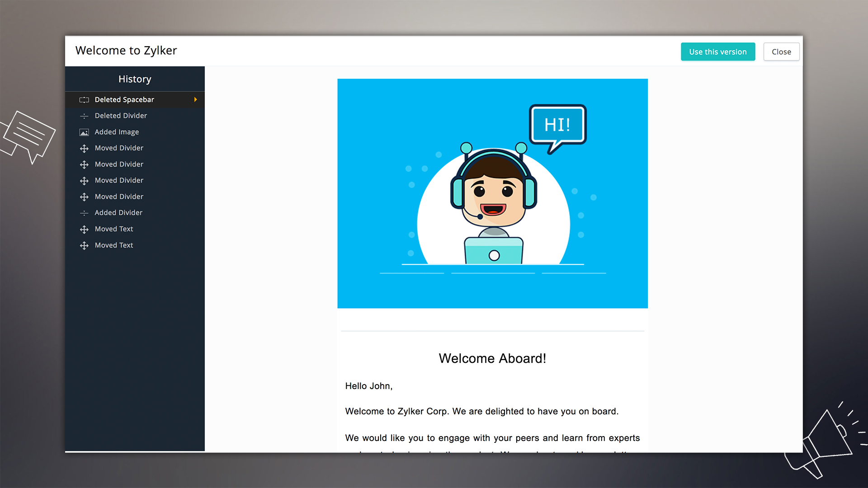Open the Added Image history entry
The image size is (868, 488).
[135, 132]
